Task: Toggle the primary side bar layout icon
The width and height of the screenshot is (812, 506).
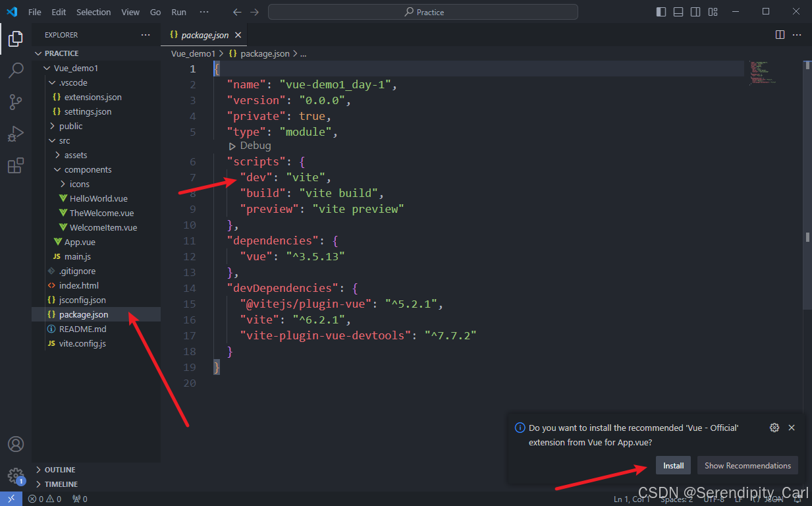Action: 661,12
